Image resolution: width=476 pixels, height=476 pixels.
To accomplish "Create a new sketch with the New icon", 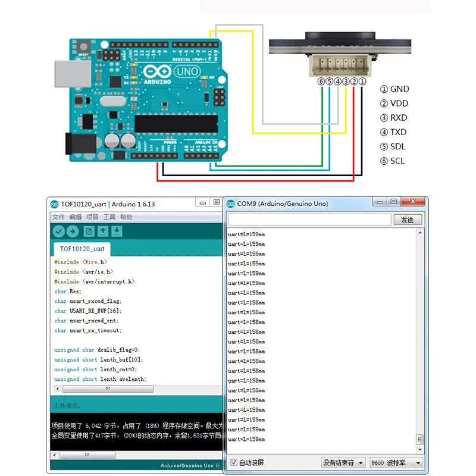I will (x=89, y=231).
